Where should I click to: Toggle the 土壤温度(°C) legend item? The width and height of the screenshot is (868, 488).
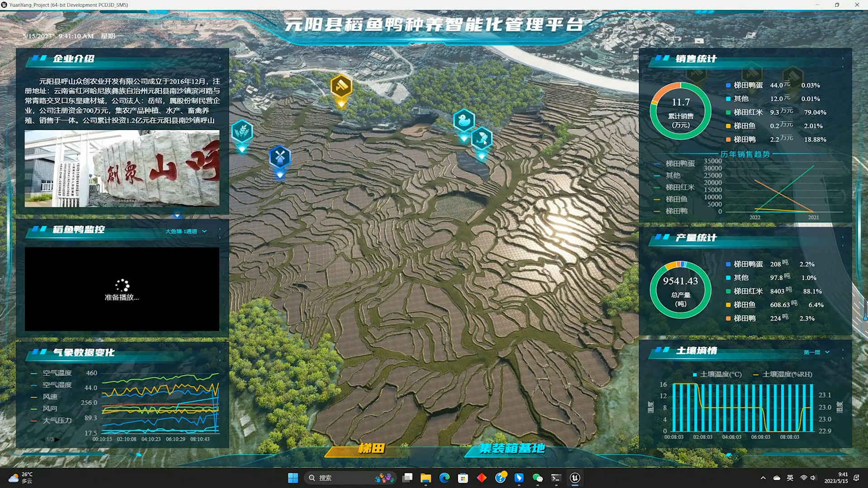717,374
